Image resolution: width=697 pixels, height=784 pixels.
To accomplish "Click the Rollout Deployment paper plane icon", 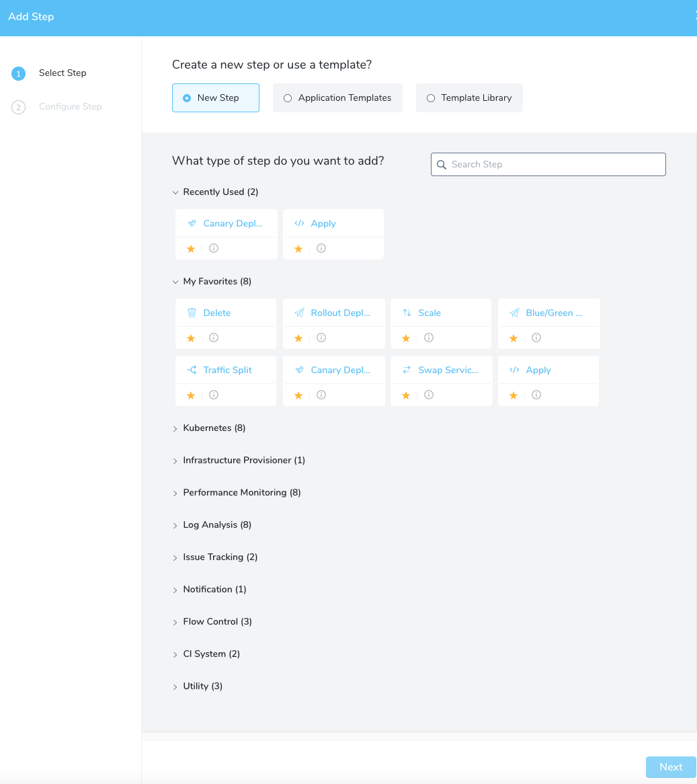I will tap(299, 313).
